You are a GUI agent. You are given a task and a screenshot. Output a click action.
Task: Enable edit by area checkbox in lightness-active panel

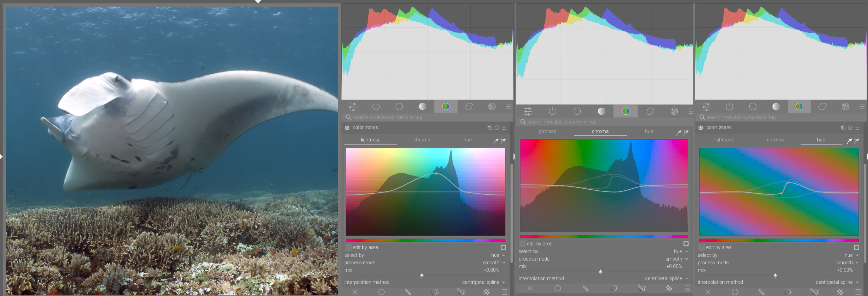click(x=348, y=247)
